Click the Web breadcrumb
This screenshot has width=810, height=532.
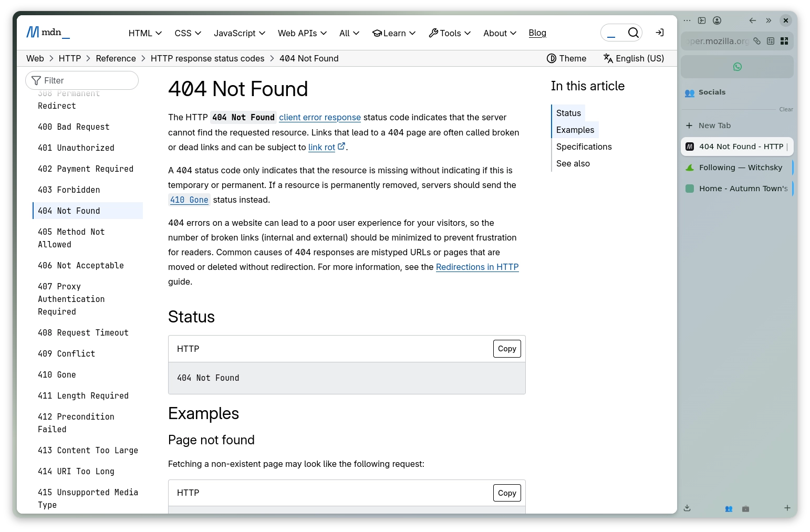35,58
